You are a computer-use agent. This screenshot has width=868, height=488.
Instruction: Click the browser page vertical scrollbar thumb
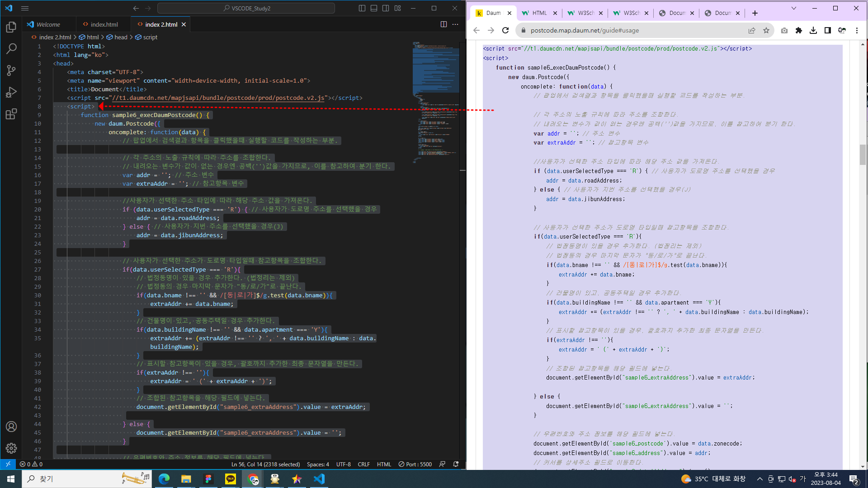tap(863, 155)
